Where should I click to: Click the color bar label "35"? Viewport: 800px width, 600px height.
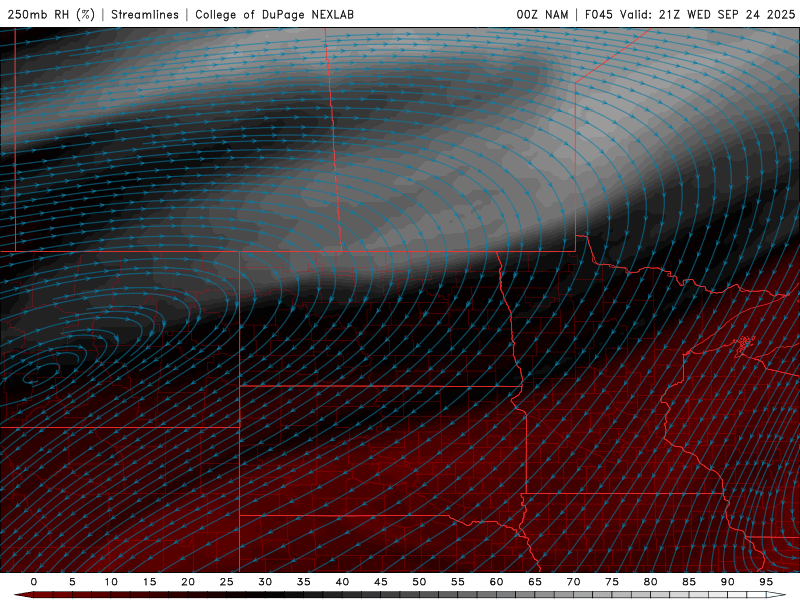coord(304,582)
